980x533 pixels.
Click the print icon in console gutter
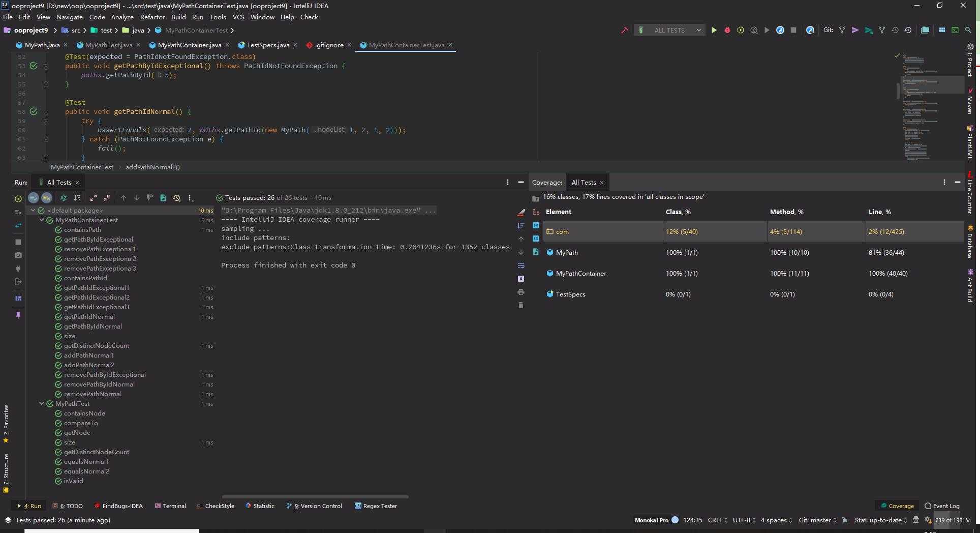[520, 292]
